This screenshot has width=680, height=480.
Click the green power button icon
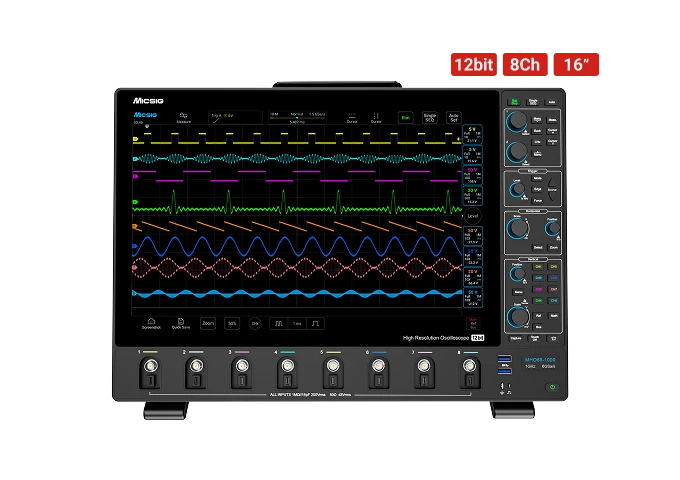(552, 387)
